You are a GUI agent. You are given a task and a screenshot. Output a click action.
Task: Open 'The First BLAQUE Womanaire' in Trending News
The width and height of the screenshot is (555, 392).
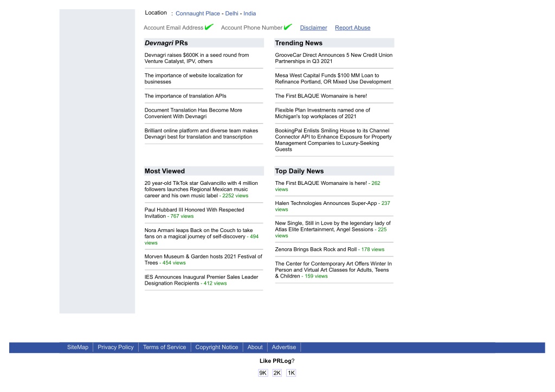click(321, 96)
